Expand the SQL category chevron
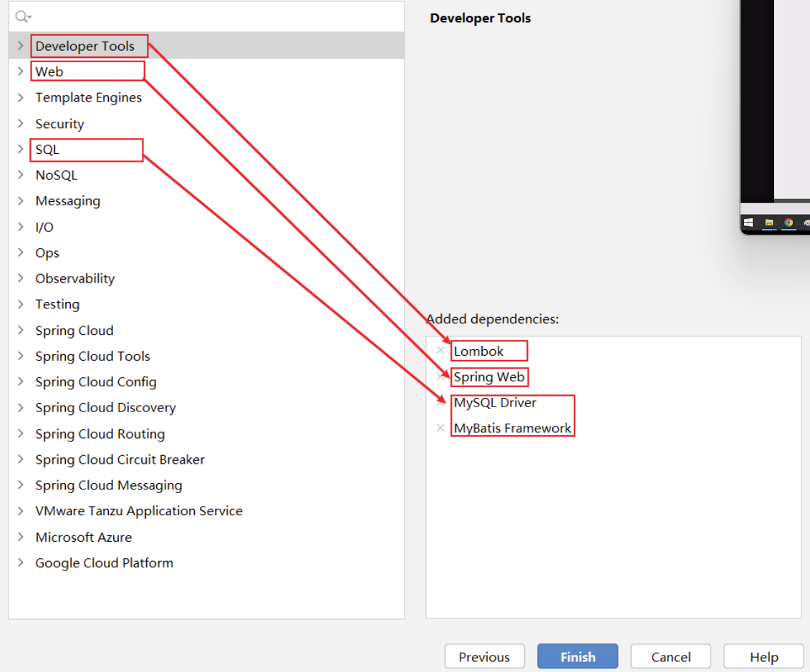Image resolution: width=810 pixels, height=672 pixels. tap(21, 149)
